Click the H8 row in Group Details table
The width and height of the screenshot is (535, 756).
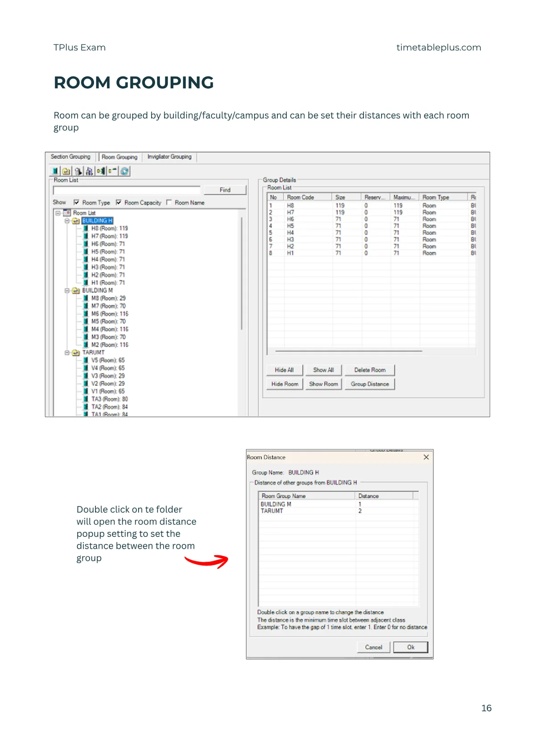coord(371,206)
